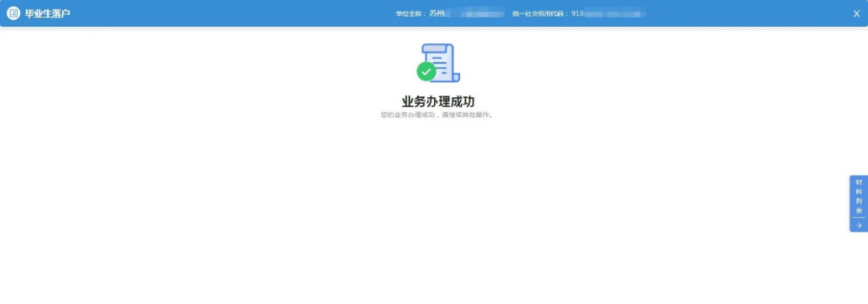Screen dimensions: 868x304
Task: Open the 材料列表 side tab
Action: [858, 196]
